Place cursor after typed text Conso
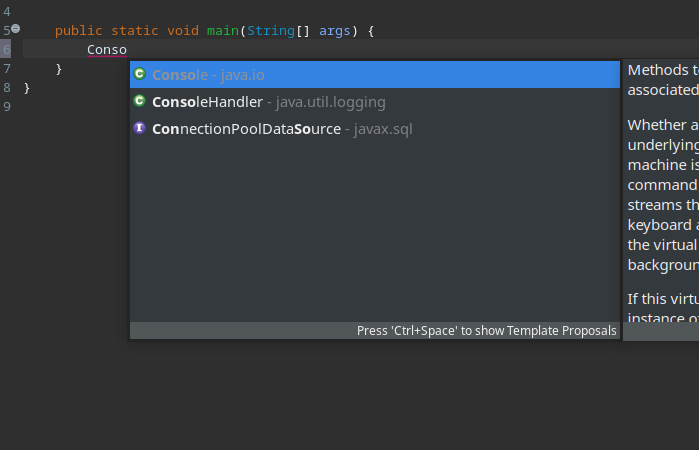The image size is (699, 450). point(127,50)
